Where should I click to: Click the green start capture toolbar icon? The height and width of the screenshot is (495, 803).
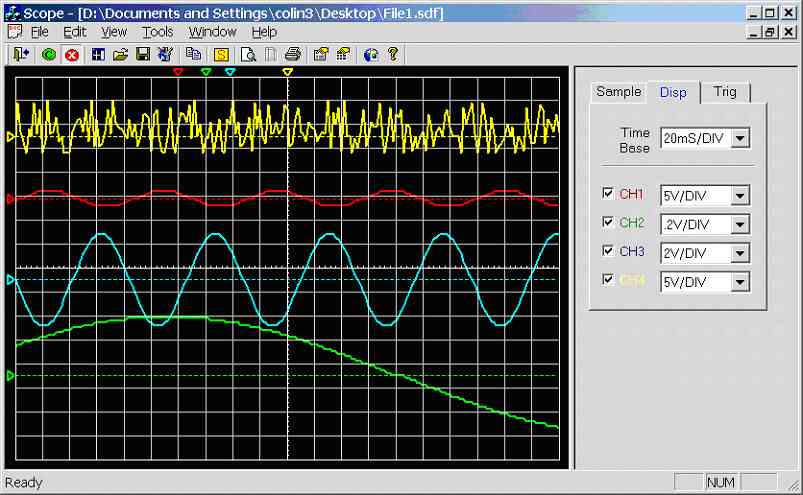pos(49,54)
